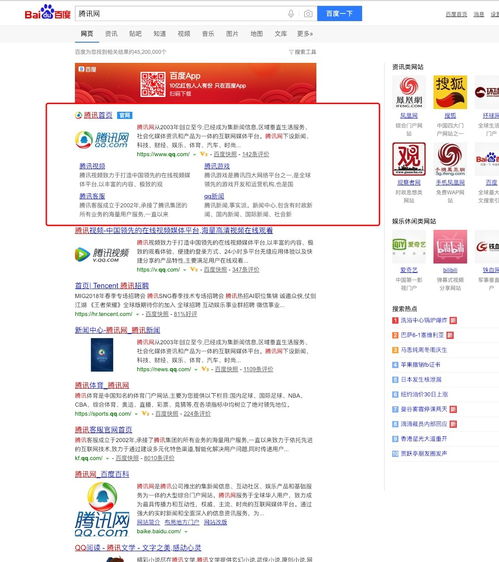Screen dimensions: 499x562
Task: Open the bilibili text link under logo
Action: (x=450, y=270)
